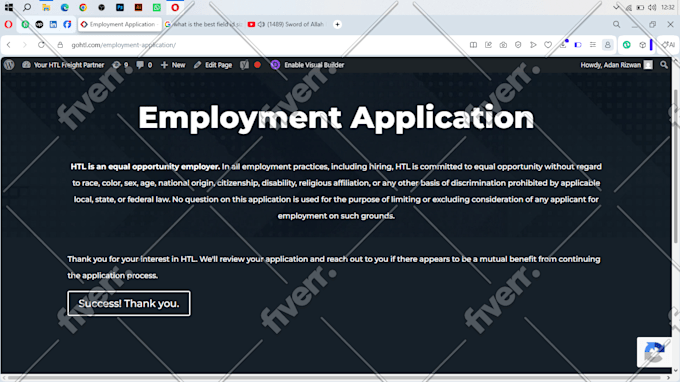Image resolution: width=680 pixels, height=382 pixels.
Task: Open the New content menu
Action: click(173, 65)
